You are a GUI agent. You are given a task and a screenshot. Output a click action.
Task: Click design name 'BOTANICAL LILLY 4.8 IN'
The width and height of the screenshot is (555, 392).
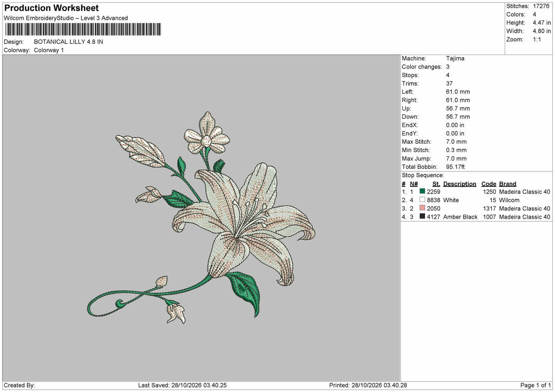(x=68, y=42)
